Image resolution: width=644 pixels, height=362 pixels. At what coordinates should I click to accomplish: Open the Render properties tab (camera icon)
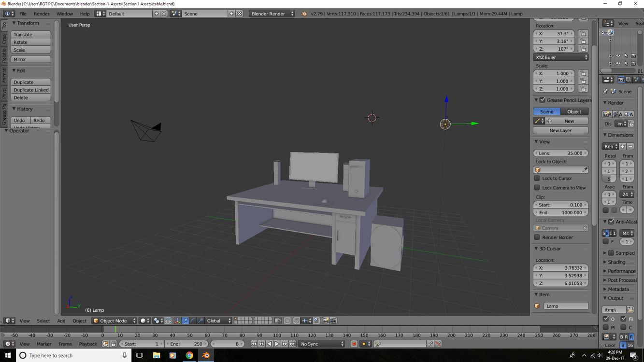(621, 80)
